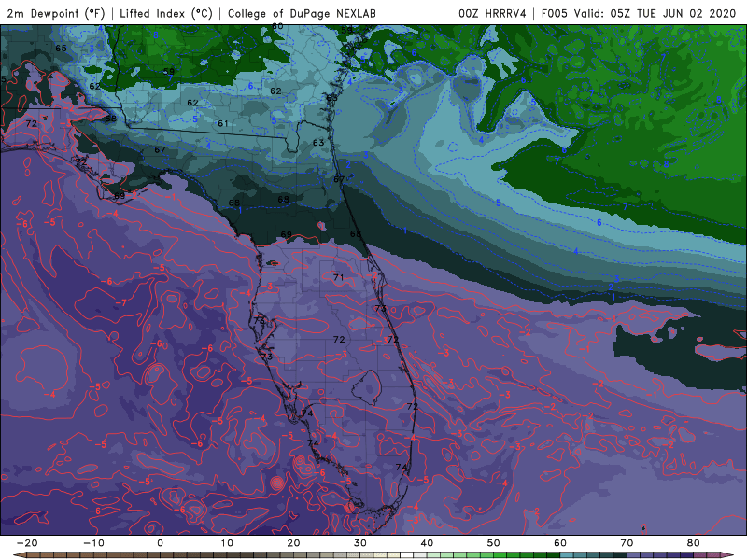Click the '65' dewpoint value on the map
The image size is (747, 560).
tap(61, 49)
